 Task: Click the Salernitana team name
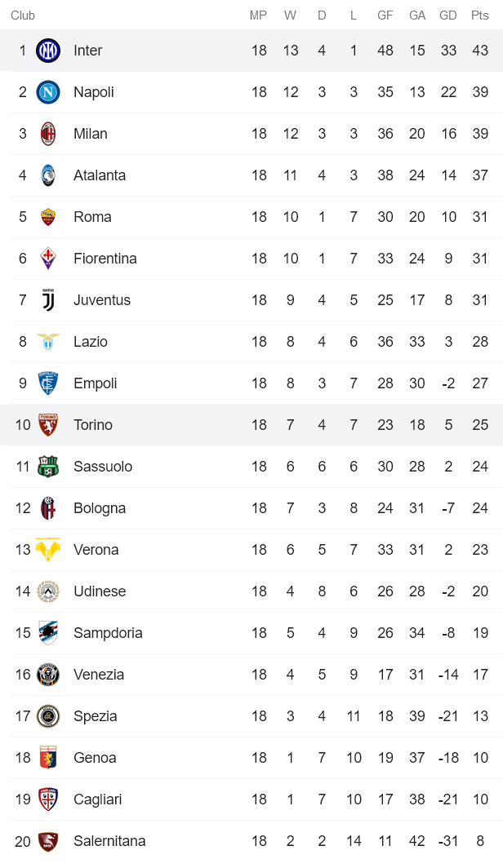(109, 841)
